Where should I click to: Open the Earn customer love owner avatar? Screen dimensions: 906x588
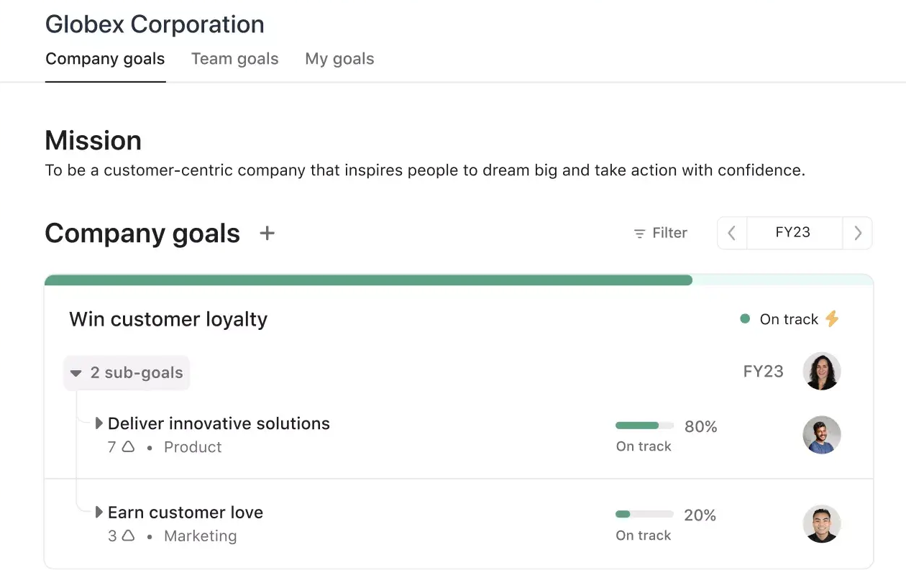point(821,523)
